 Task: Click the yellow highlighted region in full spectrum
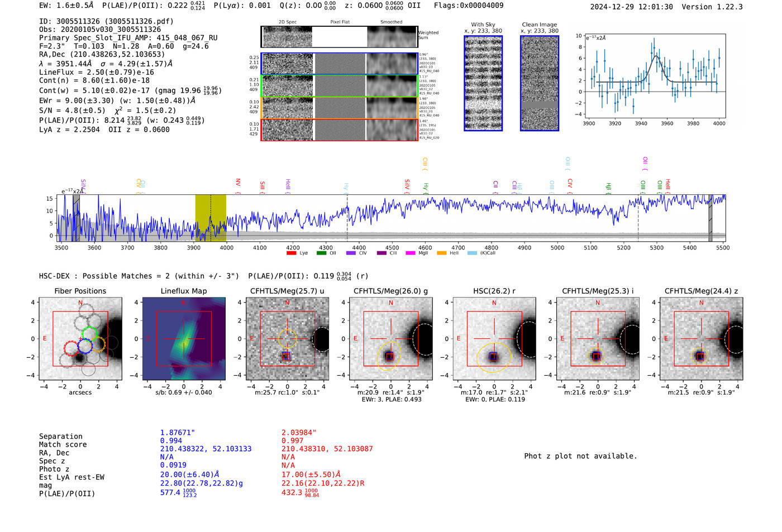tap(211, 218)
